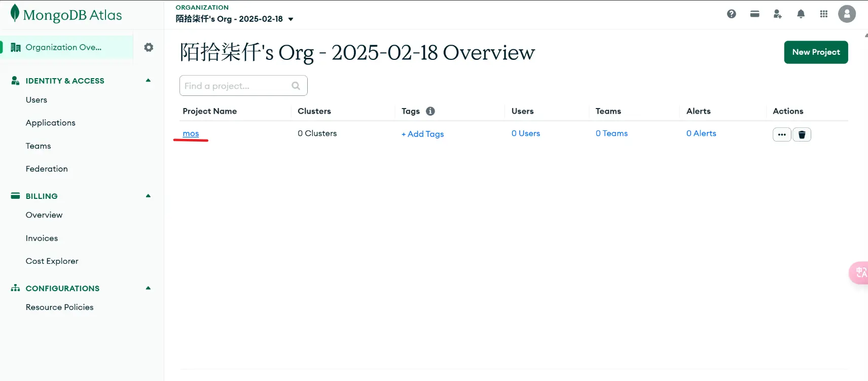Open the mos project link
The image size is (868, 381).
(x=191, y=133)
